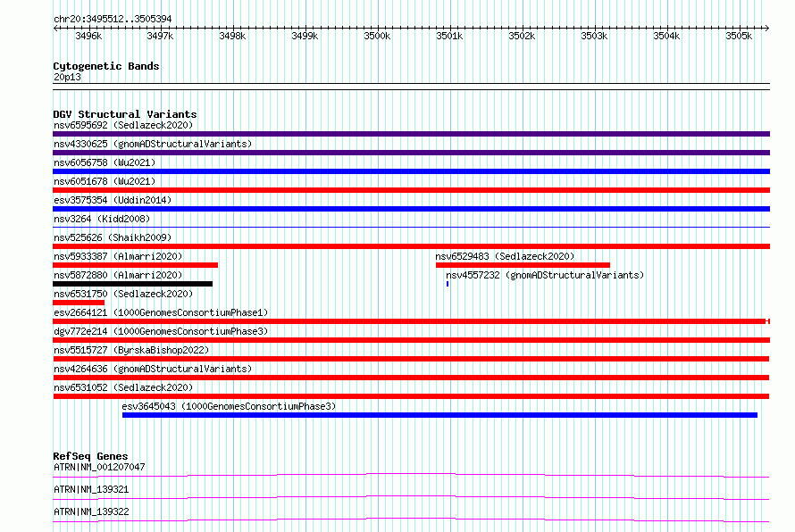Click the 3500k ruler position

coord(377,36)
